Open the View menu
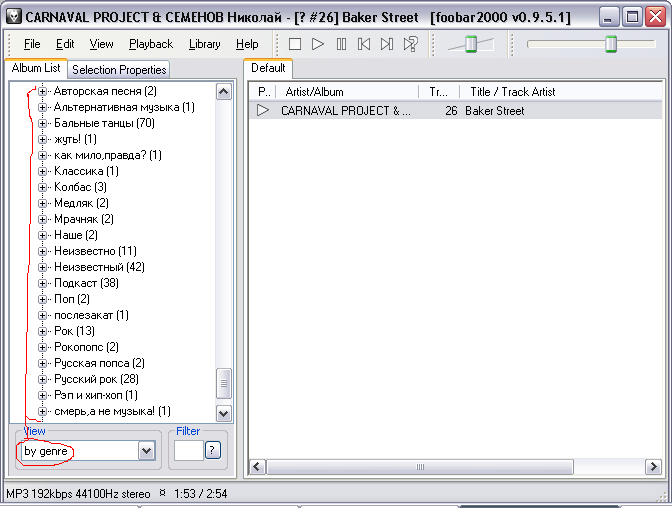This screenshot has height=508, width=672. click(x=101, y=44)
